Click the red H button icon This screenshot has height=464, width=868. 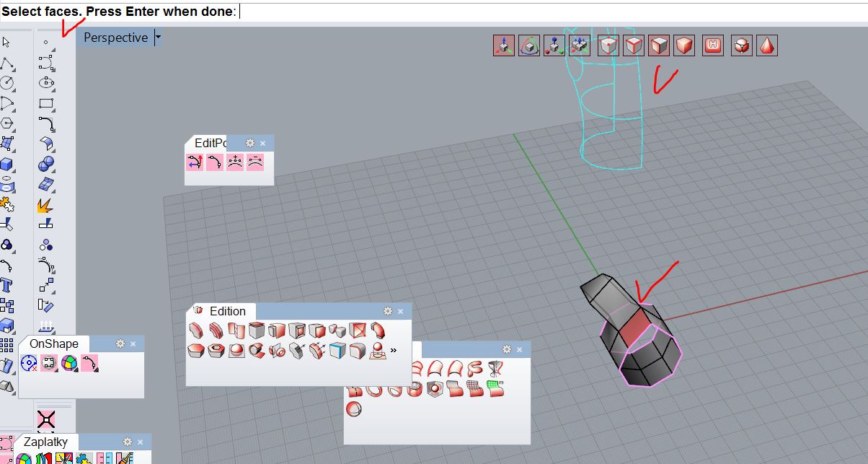(714, 45)
